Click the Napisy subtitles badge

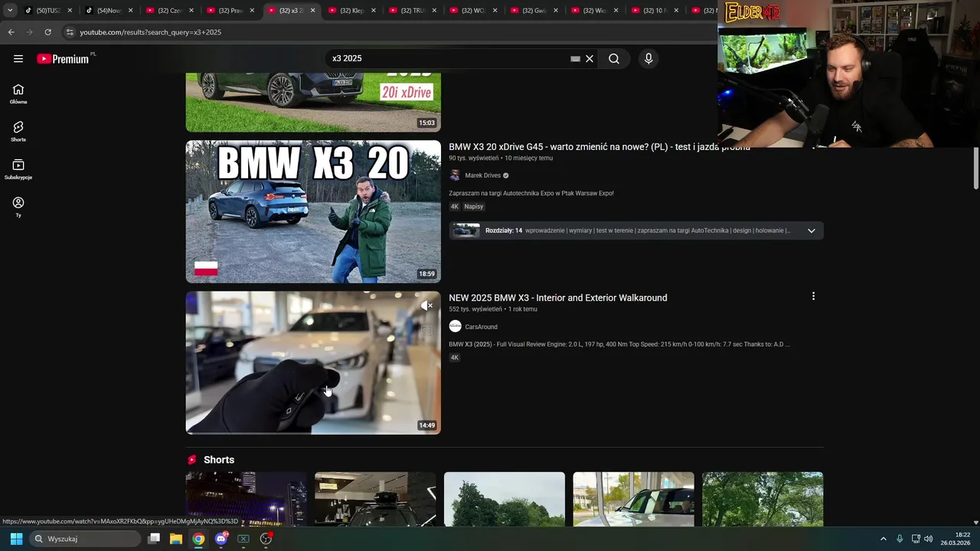474,207
